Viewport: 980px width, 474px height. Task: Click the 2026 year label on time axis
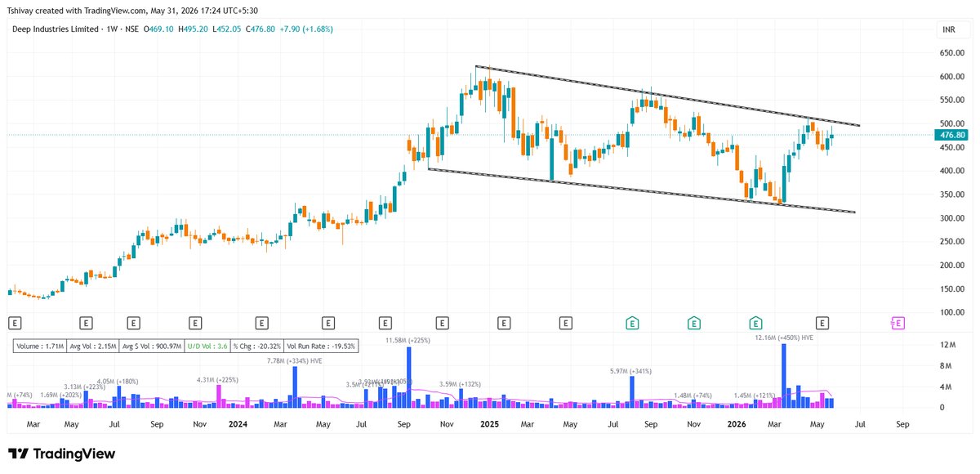coord(737,425)
